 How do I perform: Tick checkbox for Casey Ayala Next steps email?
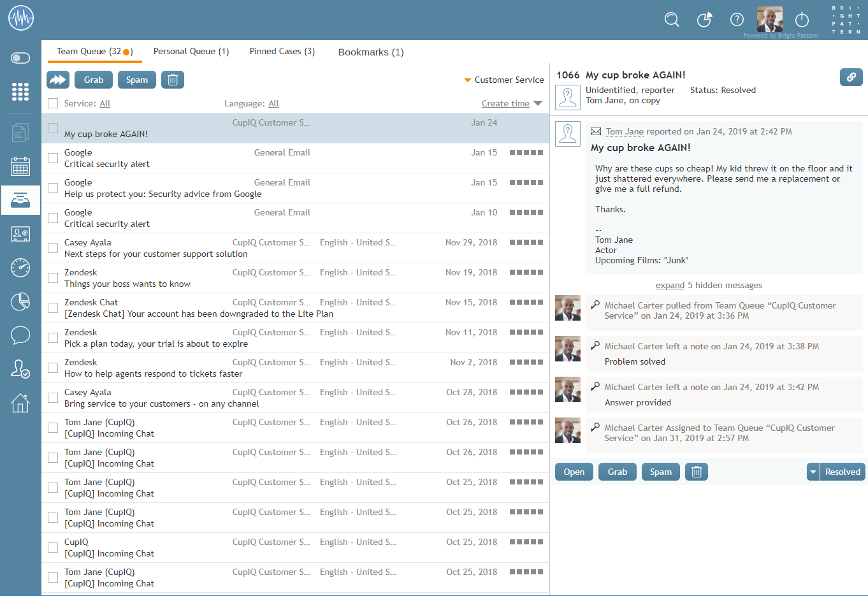(x=53, y=248)
